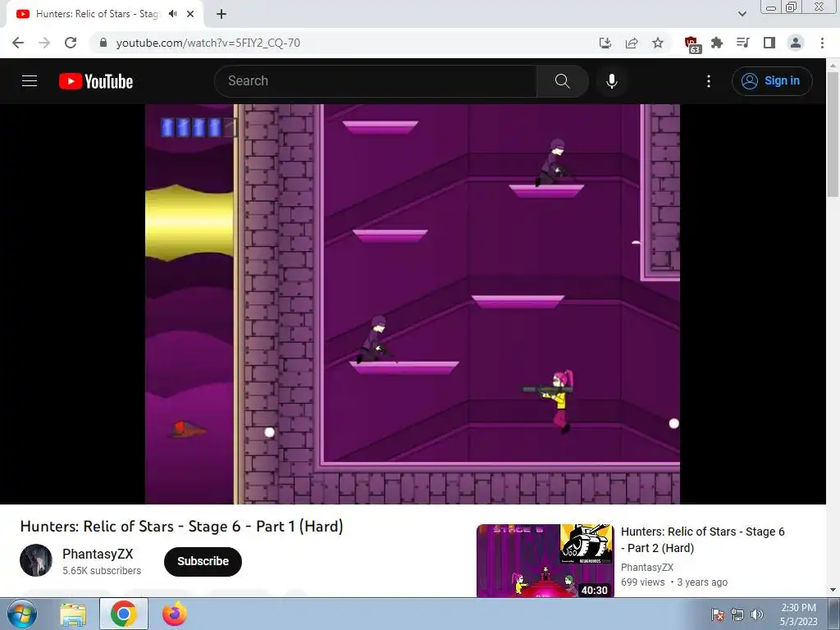The width and height of the screenshot is (840, 630).
Task: Click PhantasyZX under the suggested video
Action: (x=646, y=568)
